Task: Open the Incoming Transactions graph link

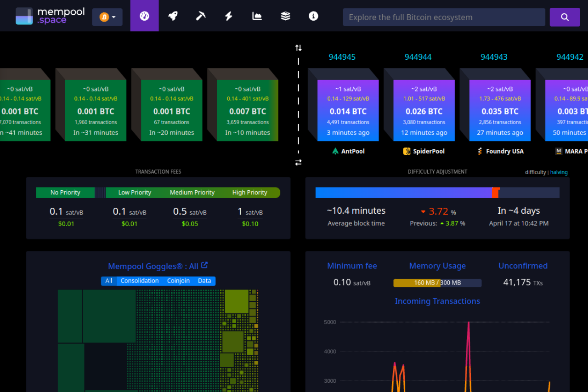Action: [x=437, y=301]
